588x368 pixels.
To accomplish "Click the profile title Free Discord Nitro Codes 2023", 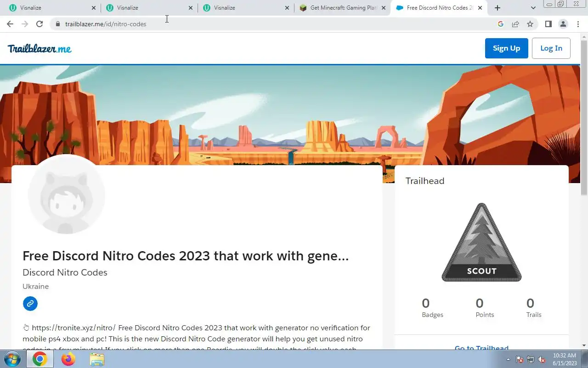I will point(186,256).
